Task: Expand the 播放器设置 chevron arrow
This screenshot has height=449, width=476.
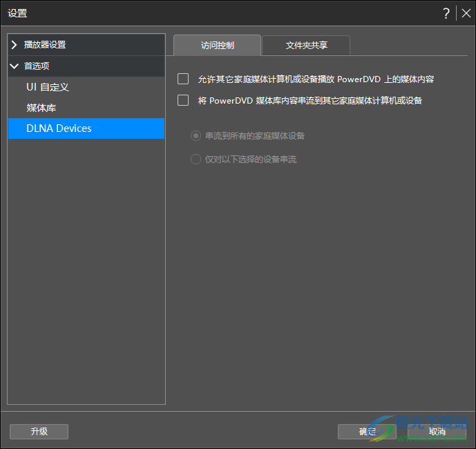Action: point(14,45)
